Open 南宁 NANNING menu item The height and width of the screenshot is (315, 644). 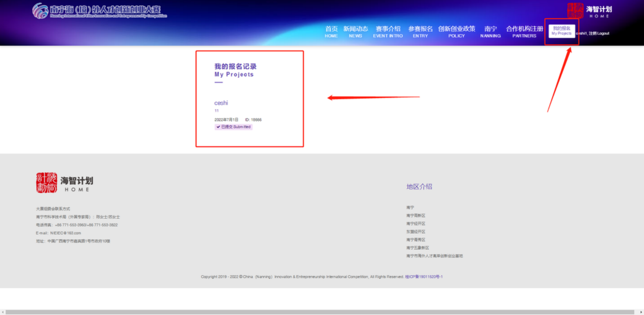pos(490,31)
